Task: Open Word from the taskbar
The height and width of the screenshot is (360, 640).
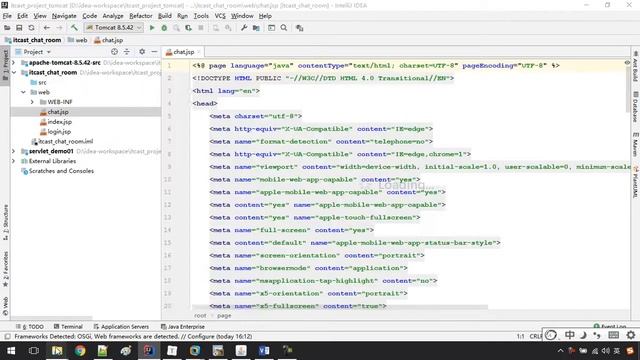Action: (x=264, y=351)
